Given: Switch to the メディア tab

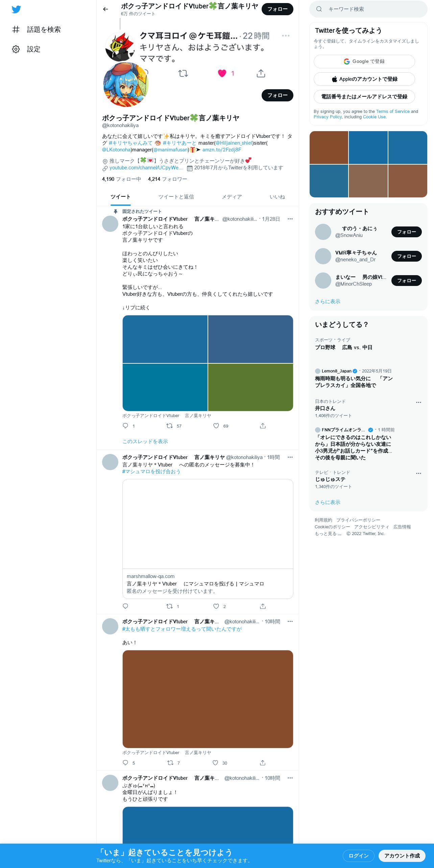Looking at the screenshot, I should [232, 197].
